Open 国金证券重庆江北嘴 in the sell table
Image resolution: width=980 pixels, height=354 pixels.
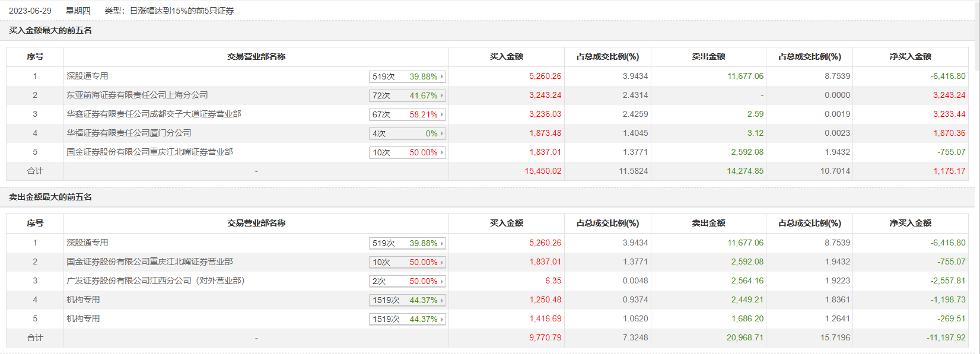click(x=149, y=261)
